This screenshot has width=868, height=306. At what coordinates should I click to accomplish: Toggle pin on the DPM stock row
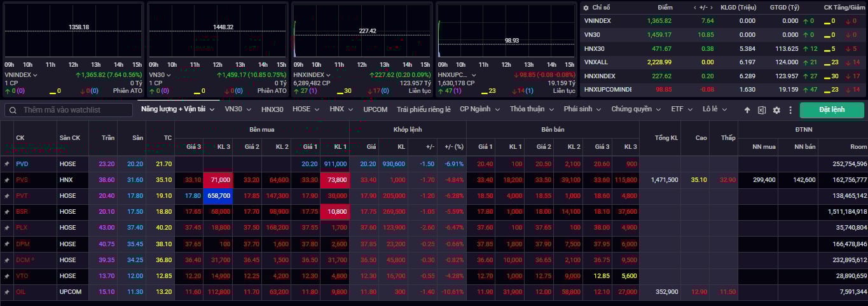(x=7, y=244)
